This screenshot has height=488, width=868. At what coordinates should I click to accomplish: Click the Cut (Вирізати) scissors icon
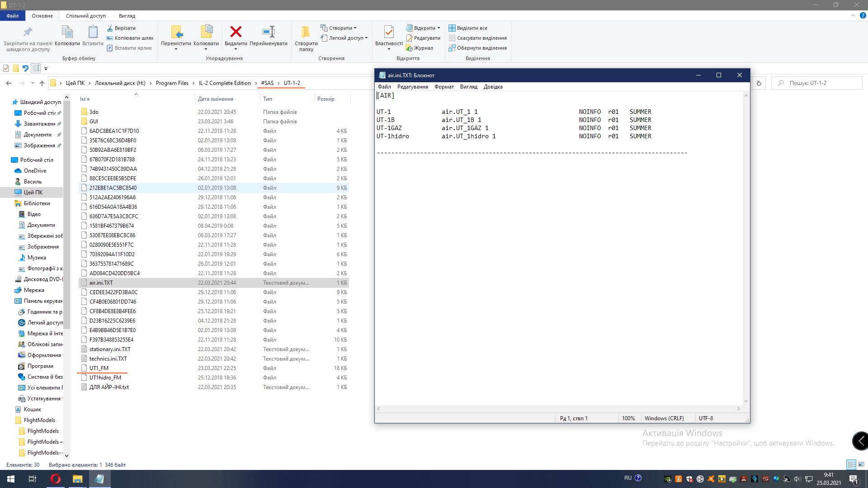click(x=110, y=28)
